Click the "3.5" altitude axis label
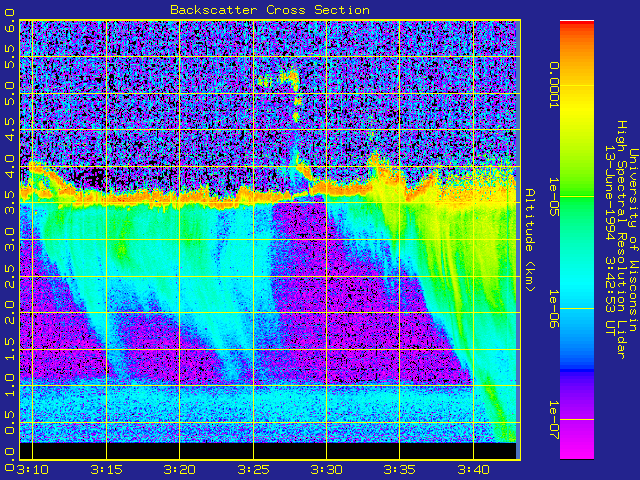The width and height of the screenshot is (640, 480). [10, 202]
